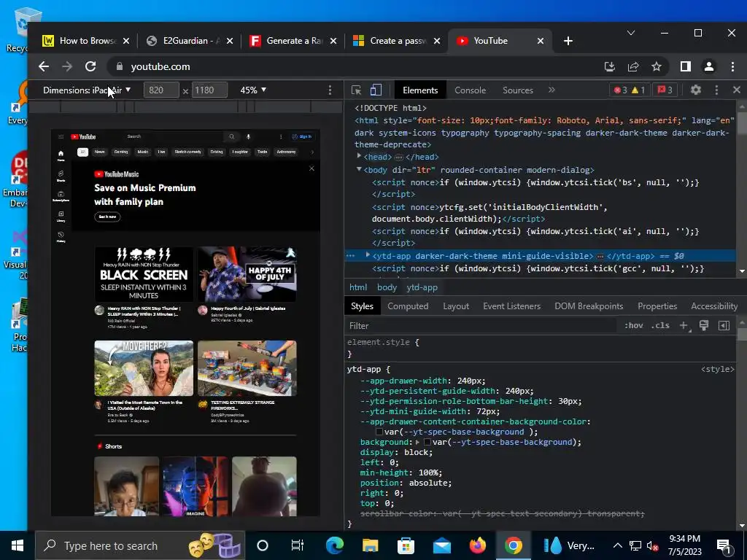Click the width field showing 820
747x560 pixels.
[161, 90]
